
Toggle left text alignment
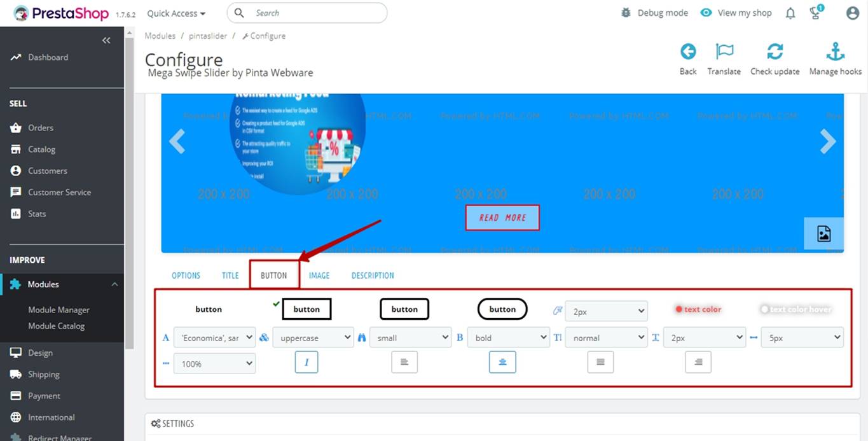[x=404, y=362]
